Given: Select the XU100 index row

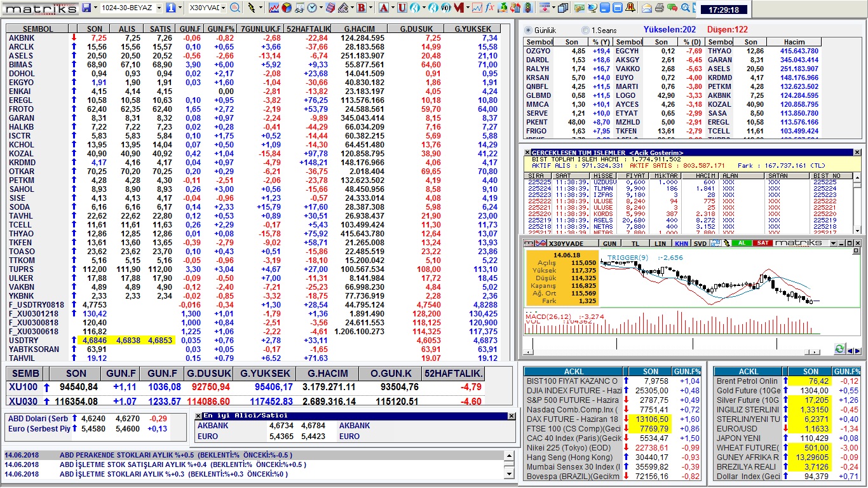Looking at the screenshot, I should point(245,387).
